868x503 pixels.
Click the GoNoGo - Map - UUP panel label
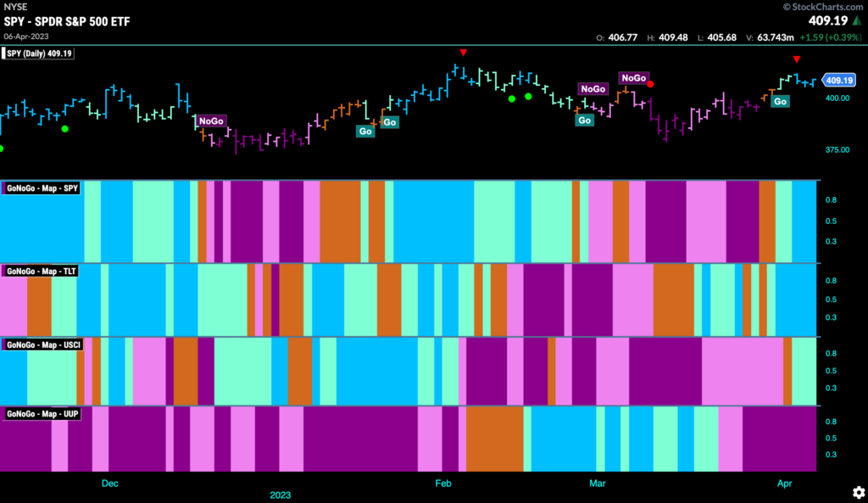(42, 414)
